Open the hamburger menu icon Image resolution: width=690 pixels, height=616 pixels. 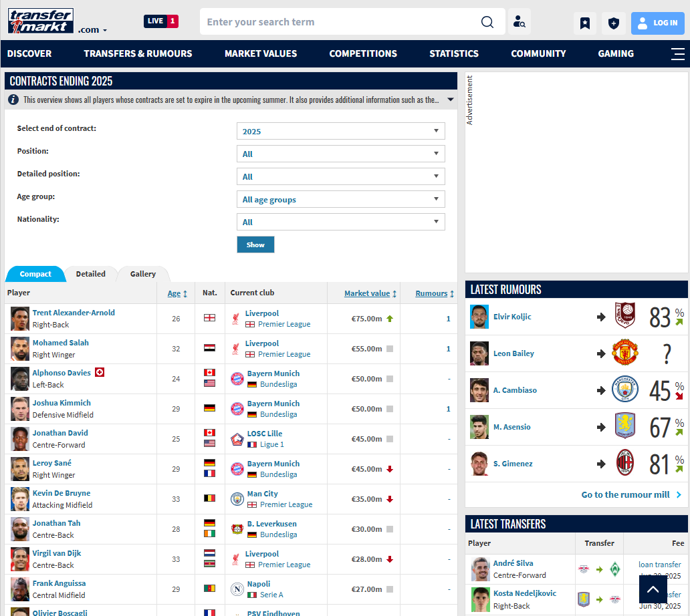coord(678,53)
